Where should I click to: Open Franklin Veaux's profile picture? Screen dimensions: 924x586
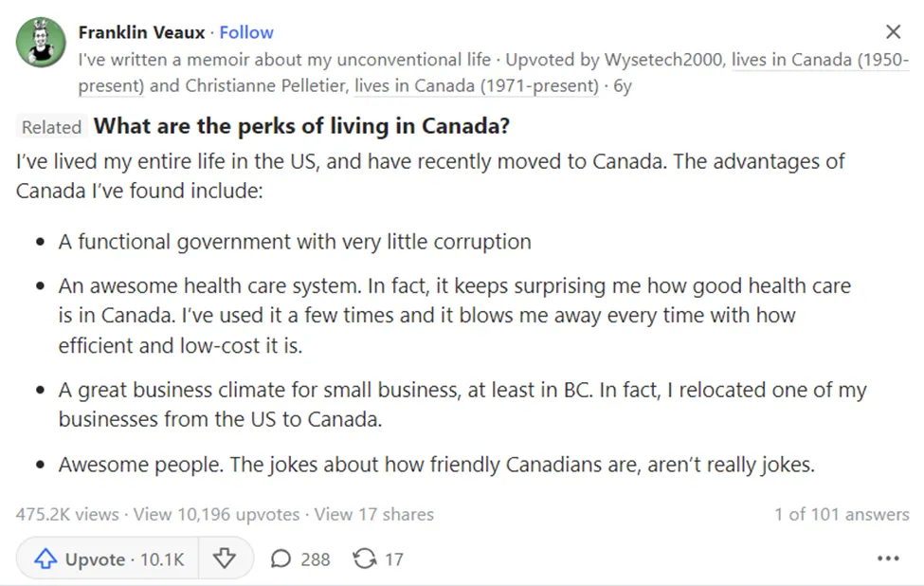(x=41, y=43)
